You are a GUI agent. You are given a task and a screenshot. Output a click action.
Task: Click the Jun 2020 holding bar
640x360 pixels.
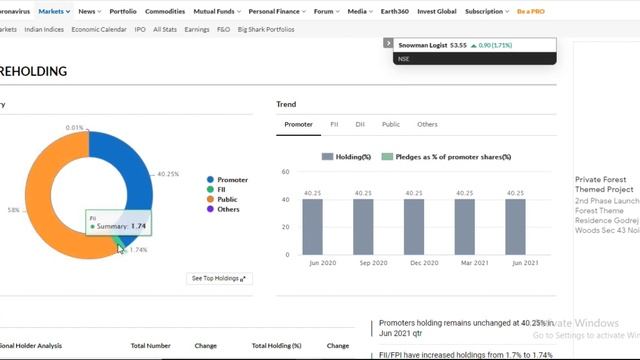[x=312, y=227]
